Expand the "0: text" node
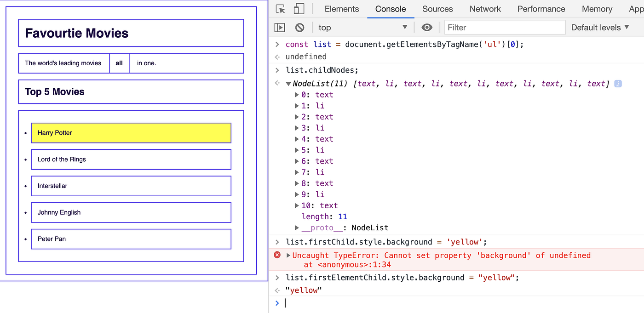The image size is (644, 313). point(297,95)
